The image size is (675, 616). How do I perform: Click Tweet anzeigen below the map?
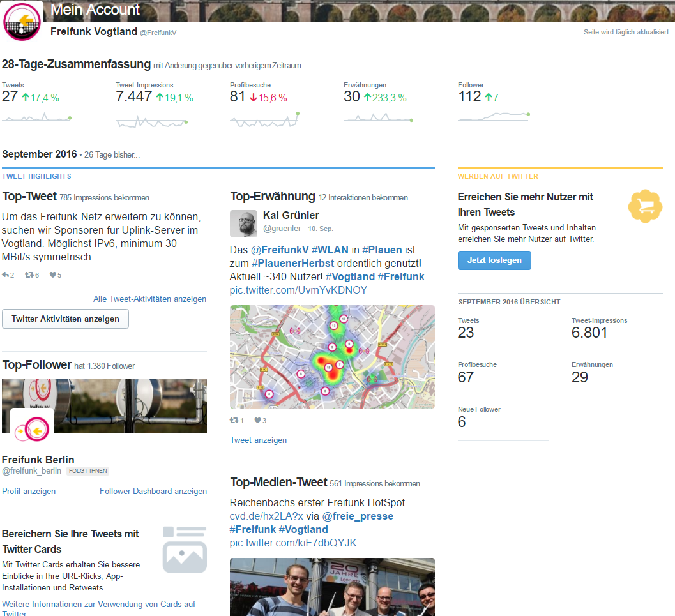coord(258,440)
